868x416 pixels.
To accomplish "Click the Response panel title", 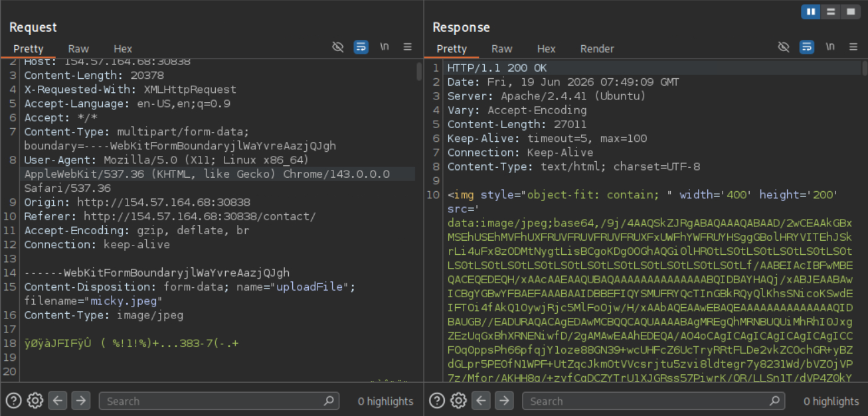I will tap(461, 27).
